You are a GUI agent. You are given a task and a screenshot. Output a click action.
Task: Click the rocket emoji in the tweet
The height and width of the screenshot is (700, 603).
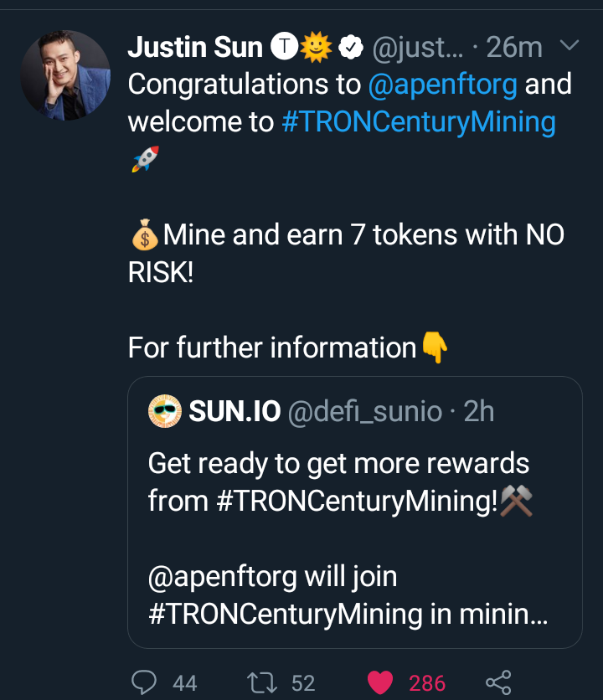[x=144, y=159]
